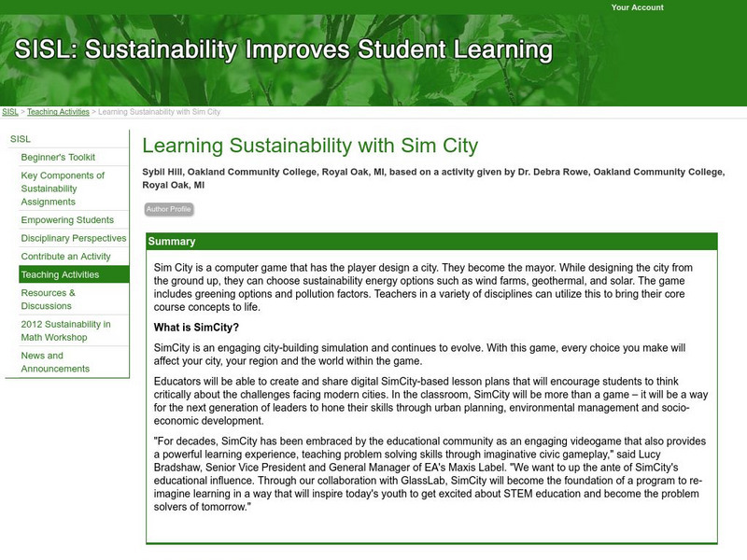This screenshot has height=560, width=747.
Task: Select Contribute an Activity
Action: [x=66, y=258]
